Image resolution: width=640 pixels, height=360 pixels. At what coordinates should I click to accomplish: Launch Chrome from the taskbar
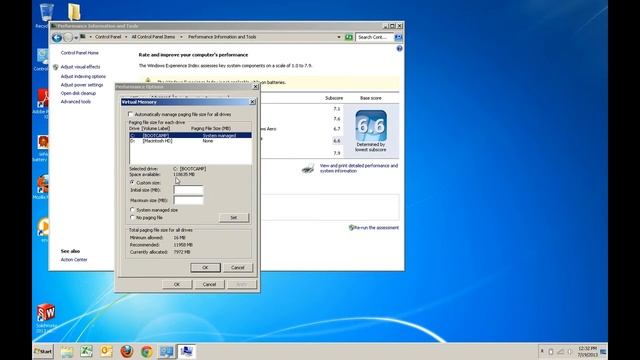point(146,351)
